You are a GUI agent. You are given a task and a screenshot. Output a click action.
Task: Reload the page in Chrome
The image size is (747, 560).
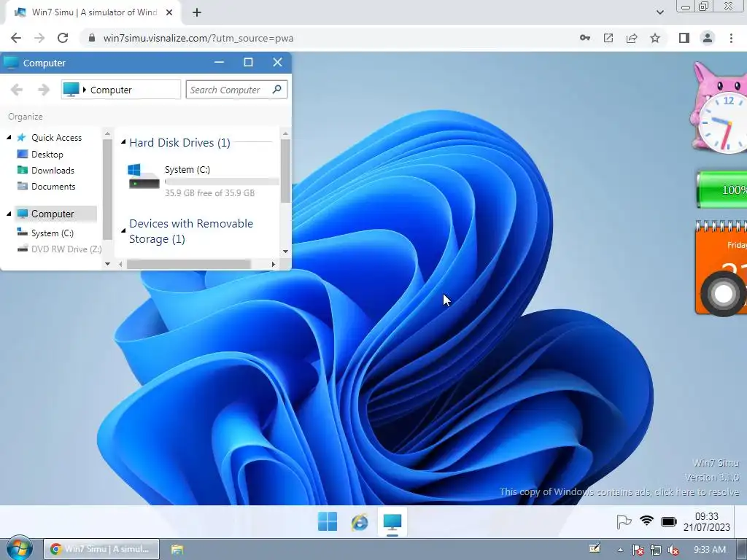[x=63, y=38]
